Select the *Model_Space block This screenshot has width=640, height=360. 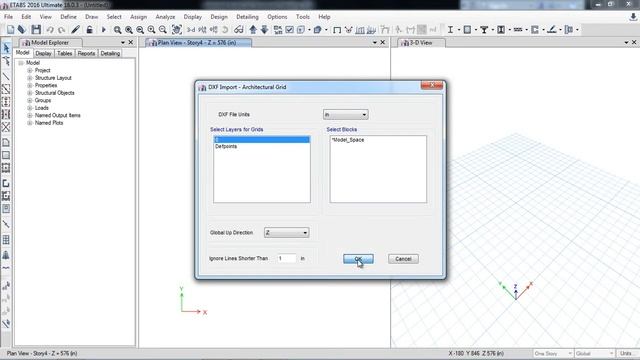[348, 140]
